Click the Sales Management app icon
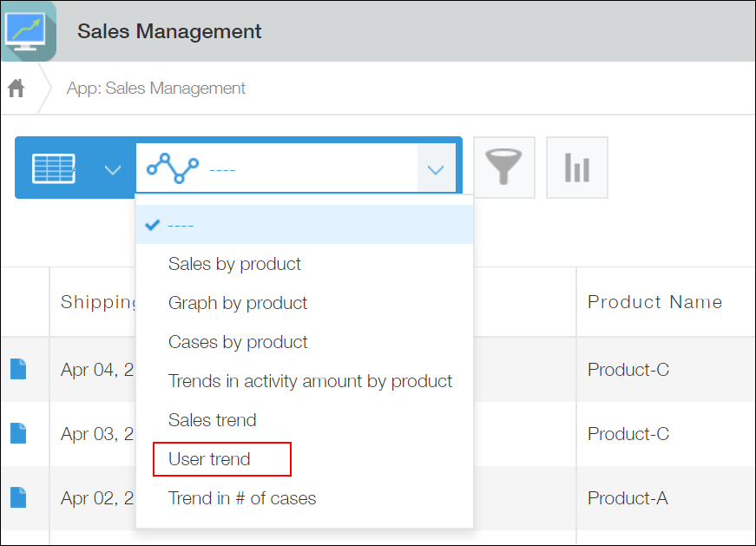 [28, 28]
